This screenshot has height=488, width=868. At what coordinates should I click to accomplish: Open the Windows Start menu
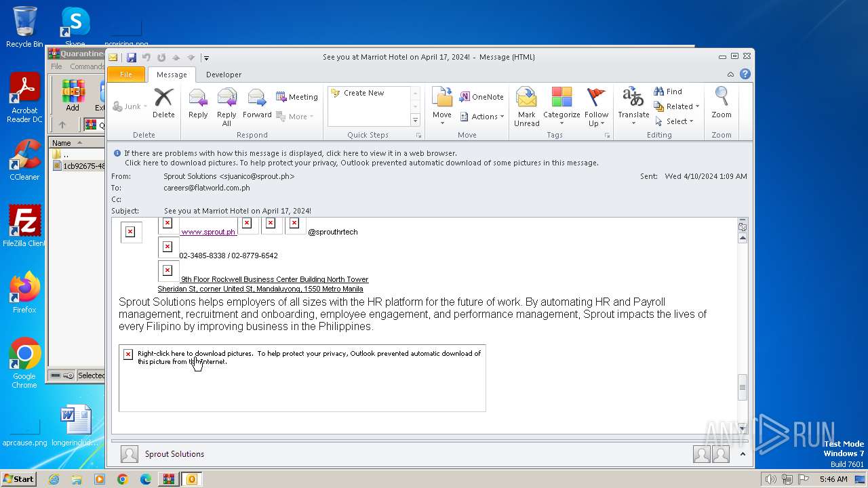(x=18, y=479)
